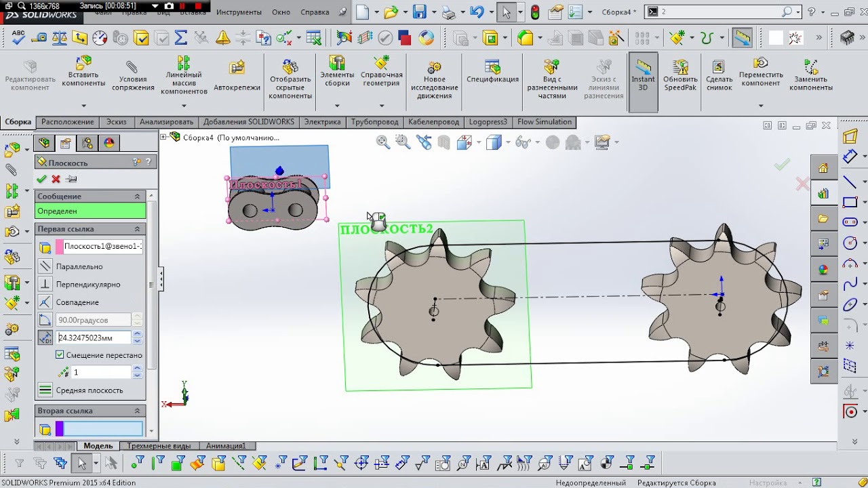
Task: Collapse the Сообщение section
Action: (x=137, y=196)
